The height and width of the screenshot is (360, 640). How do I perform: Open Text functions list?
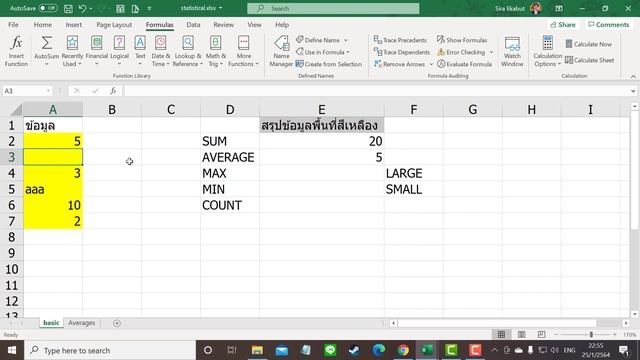tap(140, 52)
